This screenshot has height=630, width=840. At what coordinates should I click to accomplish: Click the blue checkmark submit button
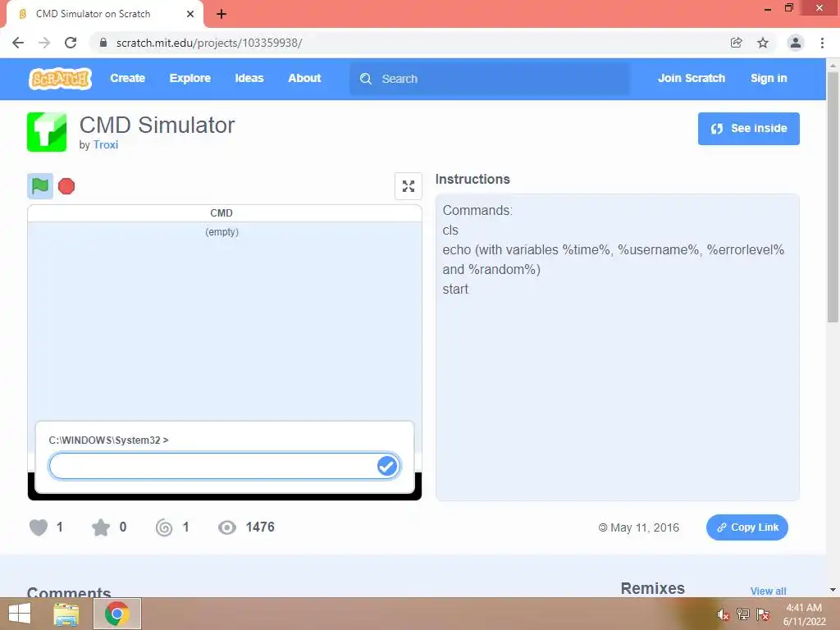click(x=387, y=466)
